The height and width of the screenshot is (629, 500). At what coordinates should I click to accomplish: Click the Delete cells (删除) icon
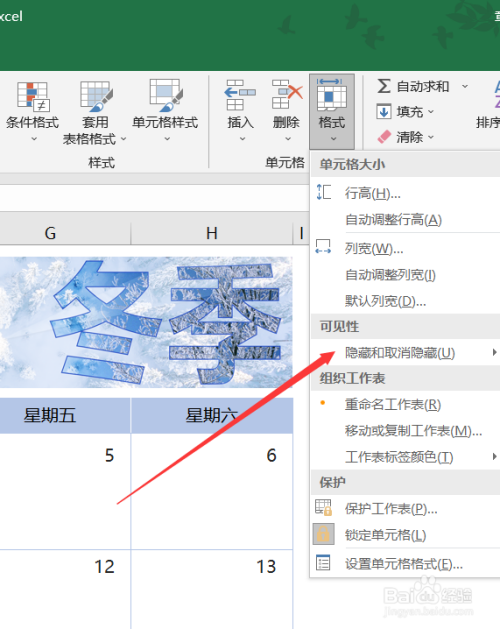[x=287, y=94]
